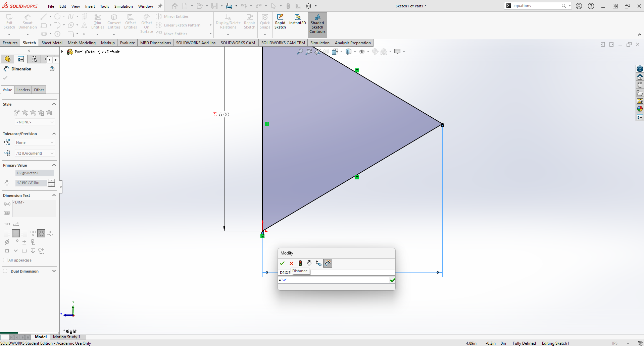The height and width of the screenshot is (346, 644).
Task: Open the ConfigurationManager tab icon
Action: click(34, 59)
